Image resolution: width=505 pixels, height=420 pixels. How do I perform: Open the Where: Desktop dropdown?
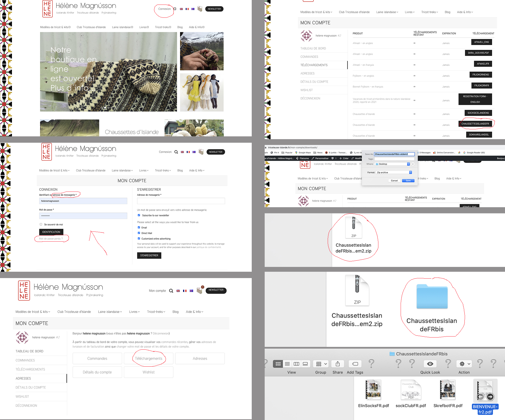click(x=392, y=164)
